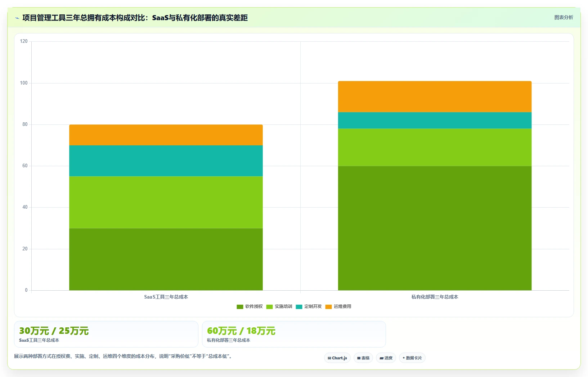This screenshot has width=588, height=377.
Task: Click the y-axis value 100
Action: tap(24, 83)
